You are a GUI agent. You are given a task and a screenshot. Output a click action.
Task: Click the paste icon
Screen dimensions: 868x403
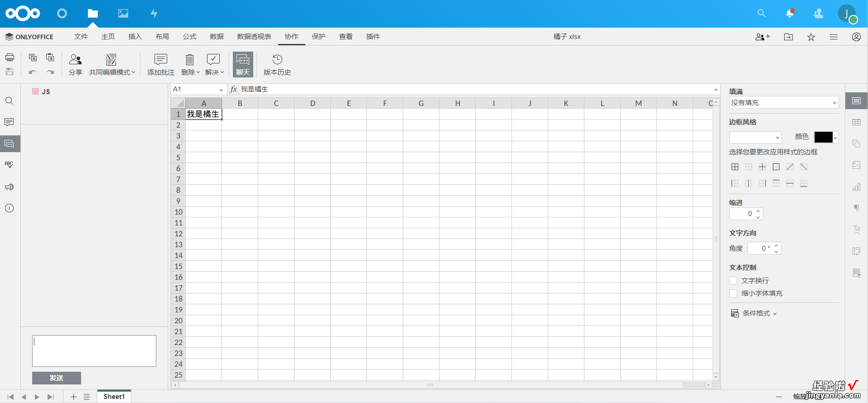[50, 58]
